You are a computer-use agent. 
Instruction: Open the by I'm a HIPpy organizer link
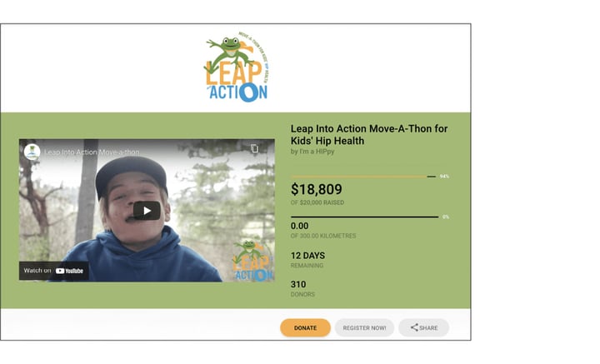coord(312,152)
